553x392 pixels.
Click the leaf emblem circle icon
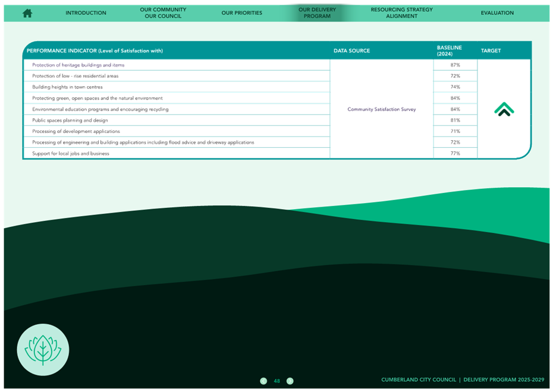pyautogui.click(x=43, y=350)
